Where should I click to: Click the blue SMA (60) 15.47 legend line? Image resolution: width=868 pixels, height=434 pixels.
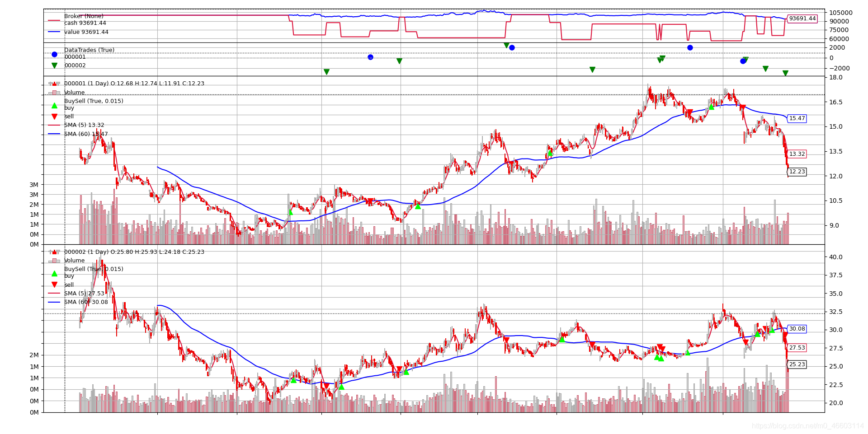click(54, 134)
